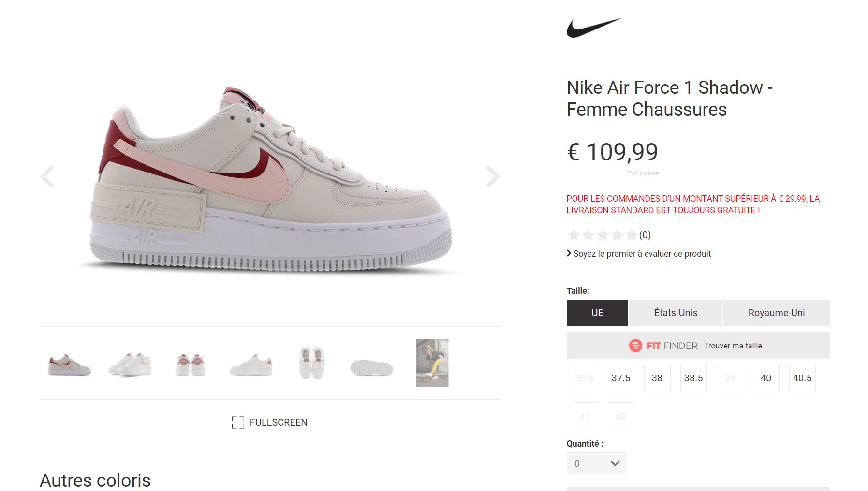This screenshot has width=868, height=491.
Task: Choose size 40.5
Action: point(802,378)
